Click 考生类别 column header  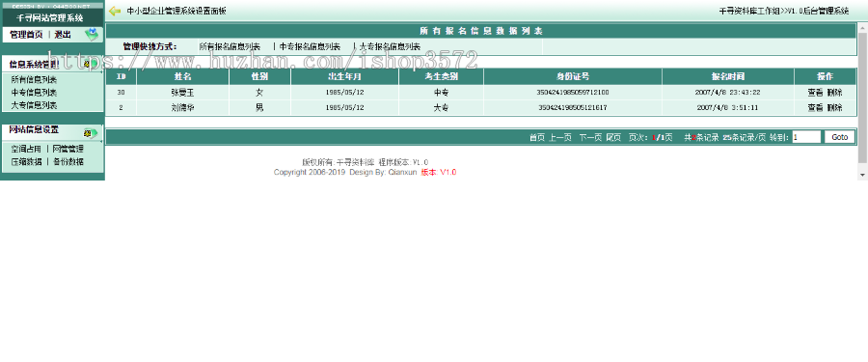pos(441,76)
